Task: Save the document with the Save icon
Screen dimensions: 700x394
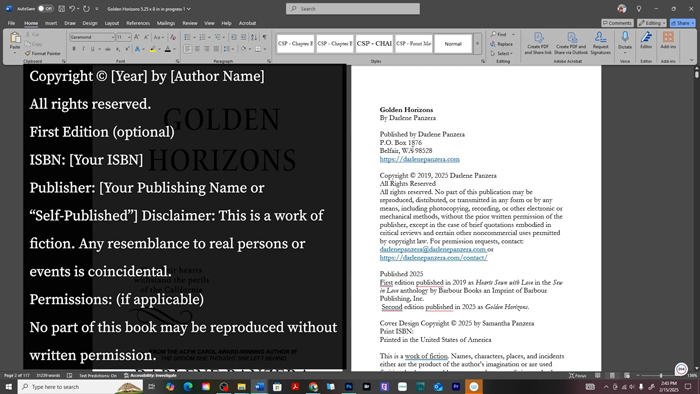Action: pos(62,8)
